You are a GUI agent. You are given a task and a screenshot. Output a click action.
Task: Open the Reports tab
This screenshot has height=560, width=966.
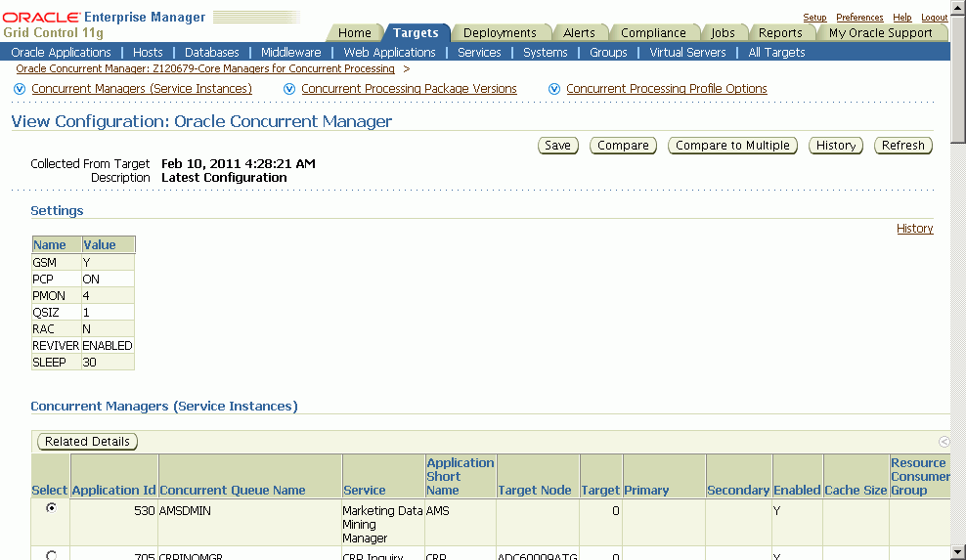(x=780, y=32)
